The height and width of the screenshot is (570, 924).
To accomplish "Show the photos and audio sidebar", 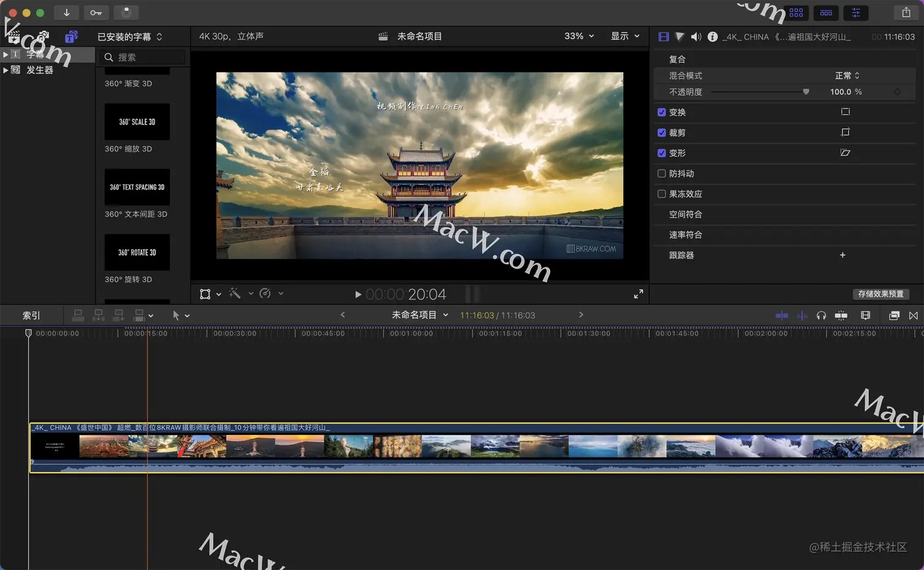I will click(x=43, y=37).
